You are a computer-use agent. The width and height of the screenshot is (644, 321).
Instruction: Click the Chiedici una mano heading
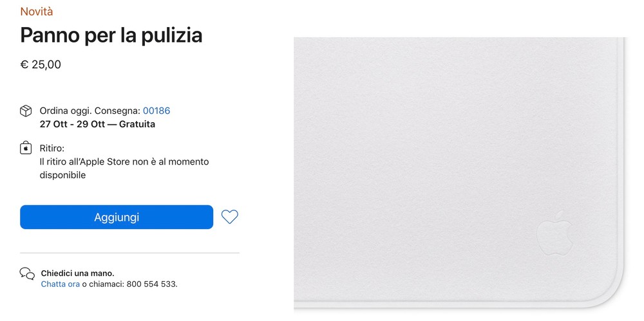tap(77, 273)
